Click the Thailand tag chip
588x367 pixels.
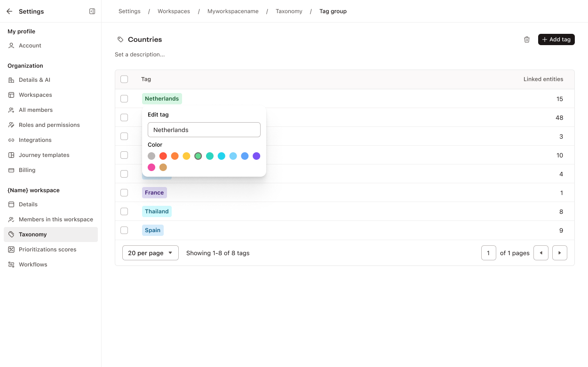(157, 211)
